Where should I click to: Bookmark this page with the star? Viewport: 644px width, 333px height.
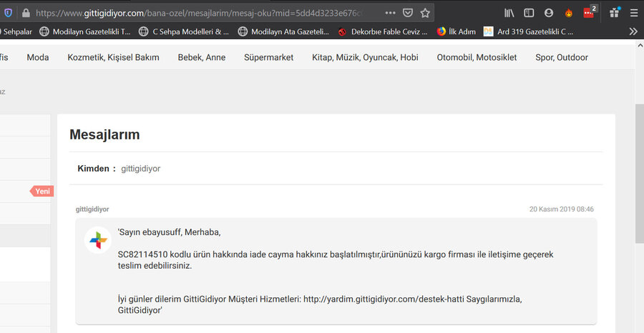click(425, 13)
